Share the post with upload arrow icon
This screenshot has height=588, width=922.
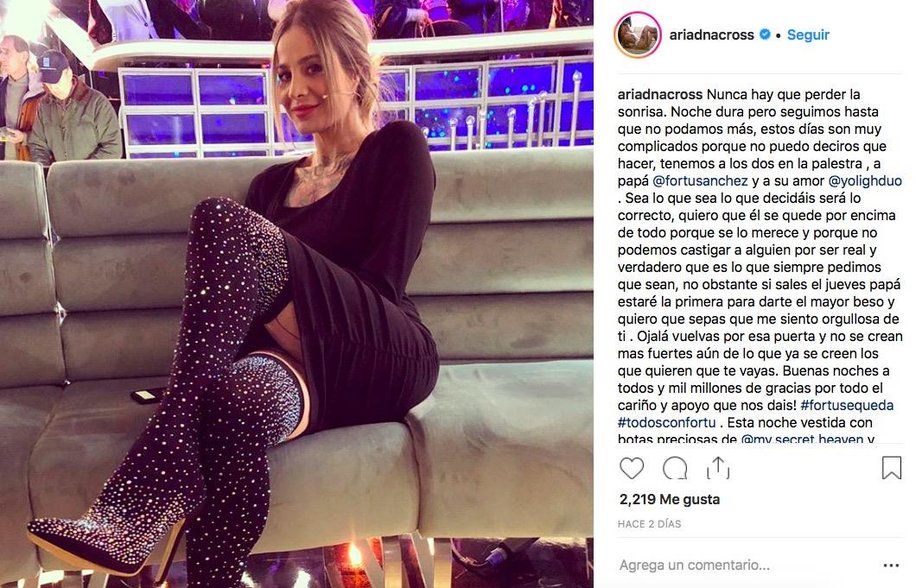point(718,468)
